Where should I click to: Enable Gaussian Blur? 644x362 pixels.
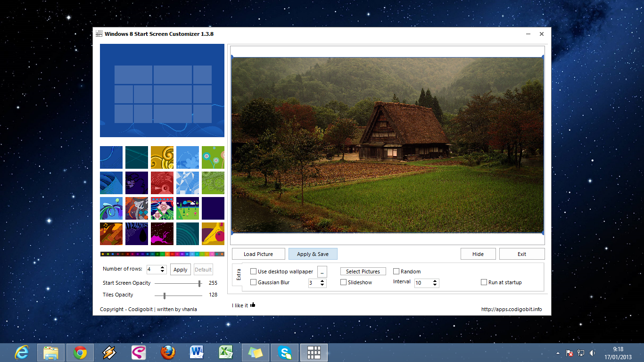pos(253,282)
